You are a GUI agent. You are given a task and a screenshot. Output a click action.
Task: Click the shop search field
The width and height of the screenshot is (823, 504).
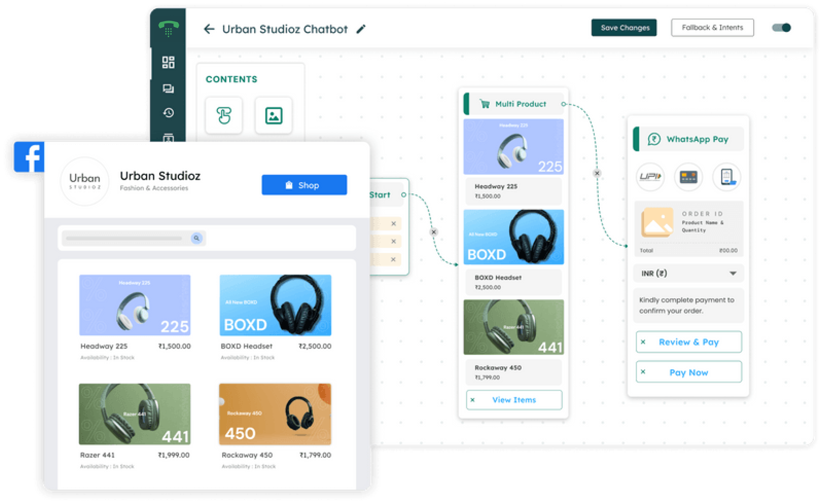coord(134,238)
